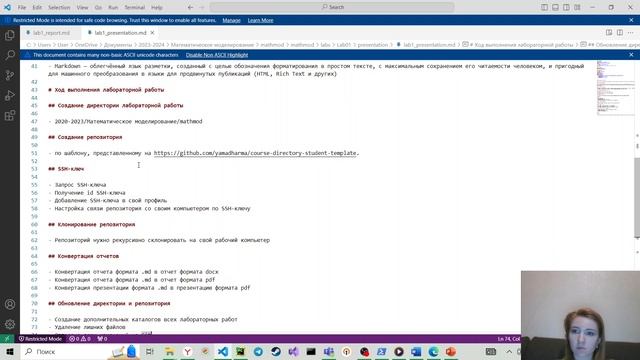Screen dimensions: 640x360
Task: Open the Explorer view in activity bar
Action: point(10,35)
